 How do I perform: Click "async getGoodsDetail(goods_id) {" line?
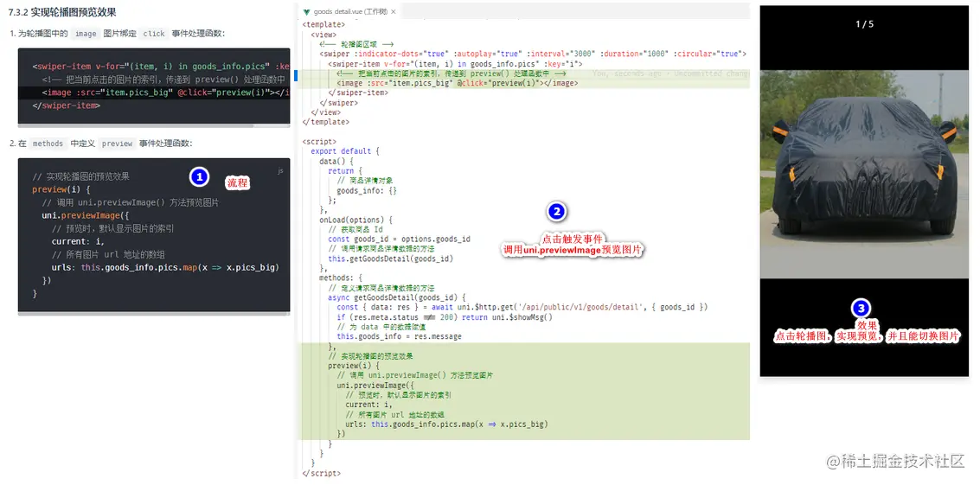point(397,297)
